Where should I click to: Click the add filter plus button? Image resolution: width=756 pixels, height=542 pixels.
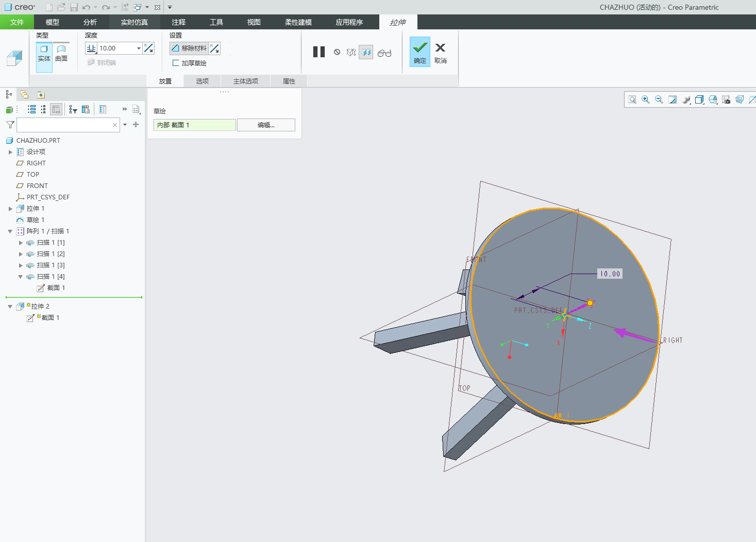[136, 125]
